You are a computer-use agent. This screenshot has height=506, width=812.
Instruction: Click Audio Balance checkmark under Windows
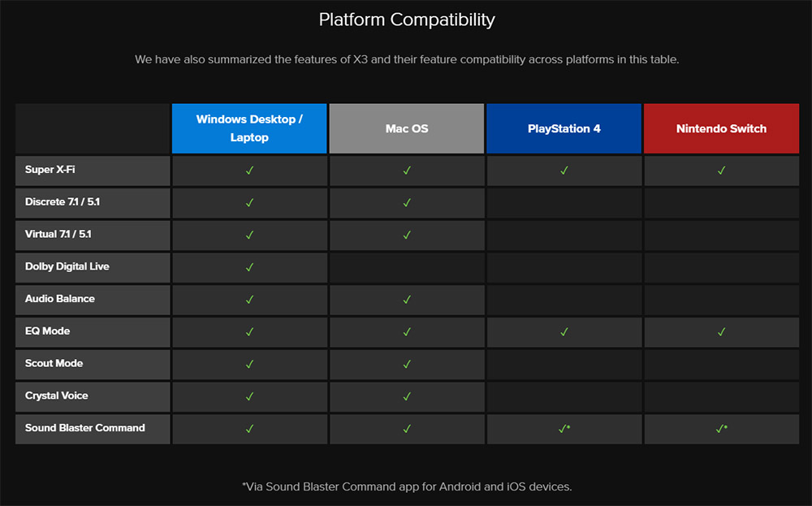pyautogui.click(x=249, y=300)
